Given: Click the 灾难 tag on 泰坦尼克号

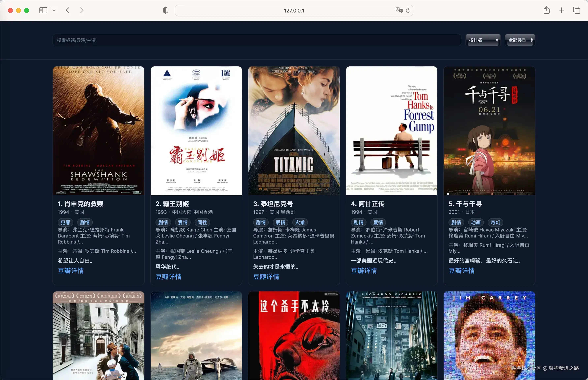Looking at the screenshot, I should tap(300, 222).
